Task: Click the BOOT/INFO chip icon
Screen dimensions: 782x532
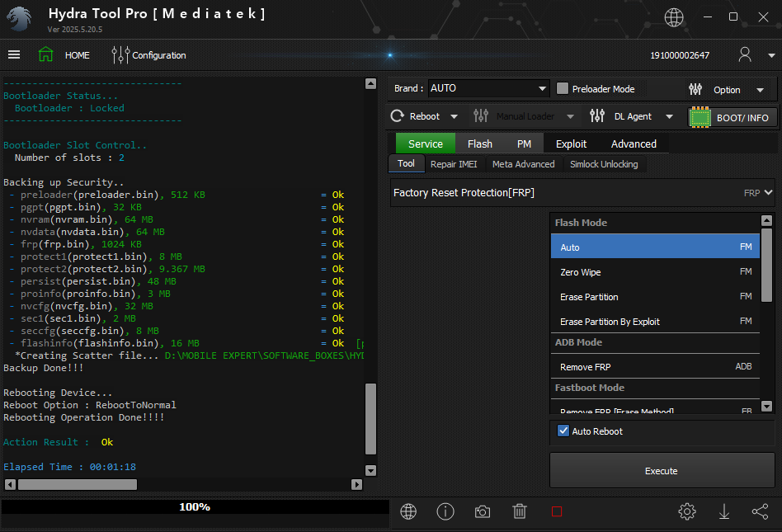Action: point(700,118)
